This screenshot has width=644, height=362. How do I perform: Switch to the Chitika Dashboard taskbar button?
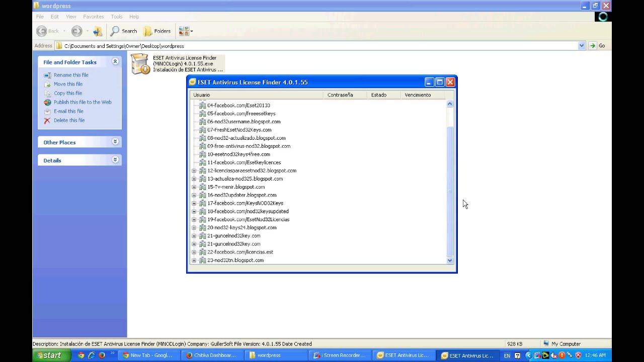click(x=211, y=355)
